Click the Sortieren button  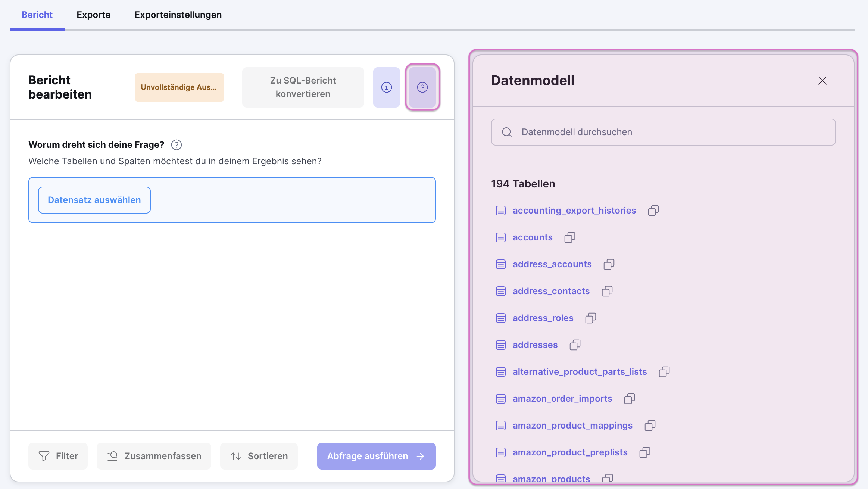pyautogui.click(x=259, y=456)
